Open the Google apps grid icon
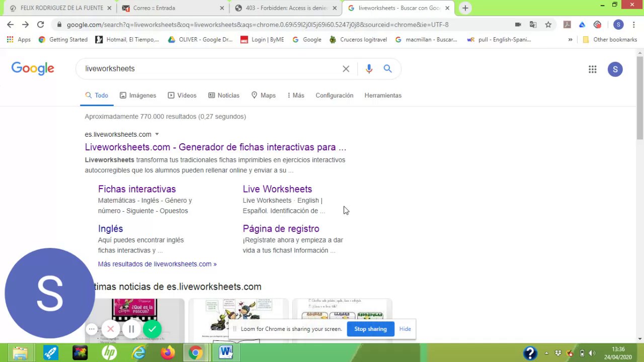This screenshot has height=362, width=644. (x=592, y=69)
